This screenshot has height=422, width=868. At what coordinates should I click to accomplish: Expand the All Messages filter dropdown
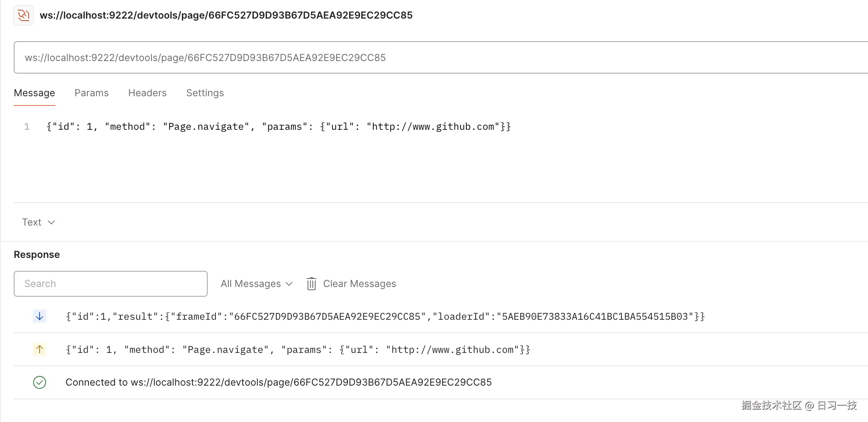tap(256, 284)
